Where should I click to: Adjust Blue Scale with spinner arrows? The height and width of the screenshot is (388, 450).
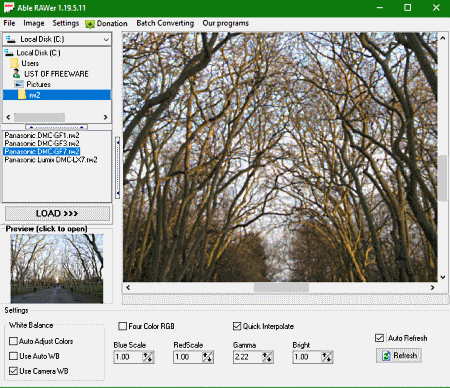(147, 357)
